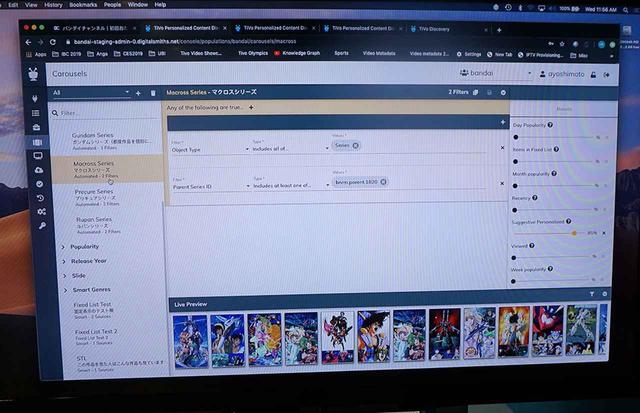Remove the Object Type filter row
The width and height of the screenshot is (640, 413).
502,148
